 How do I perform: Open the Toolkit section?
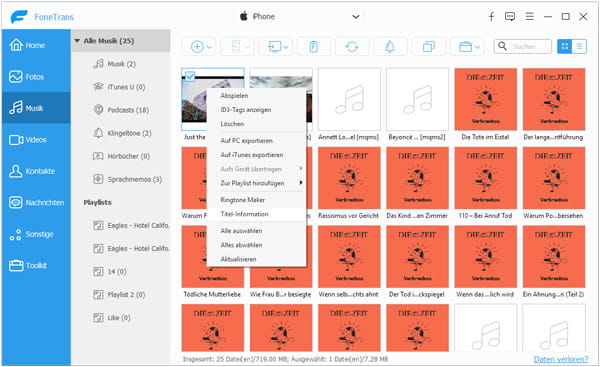click(36, 266)
